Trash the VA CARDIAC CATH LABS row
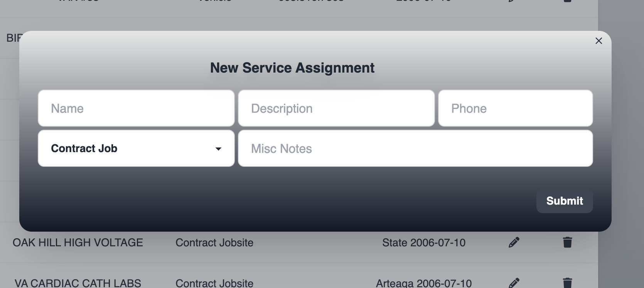The height and width of the screenshot is (288, 644). click(567, 283)
